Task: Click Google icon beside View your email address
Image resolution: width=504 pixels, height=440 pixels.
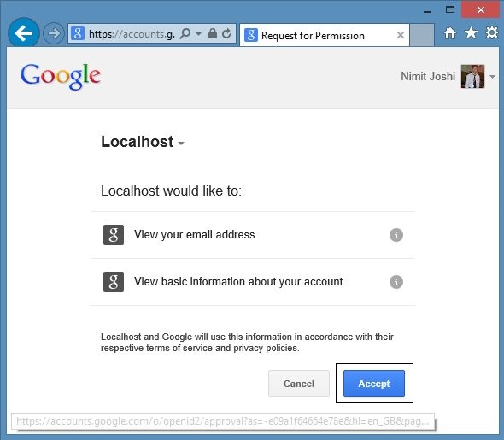Action: pyautogui.click(x=114, y=235)
